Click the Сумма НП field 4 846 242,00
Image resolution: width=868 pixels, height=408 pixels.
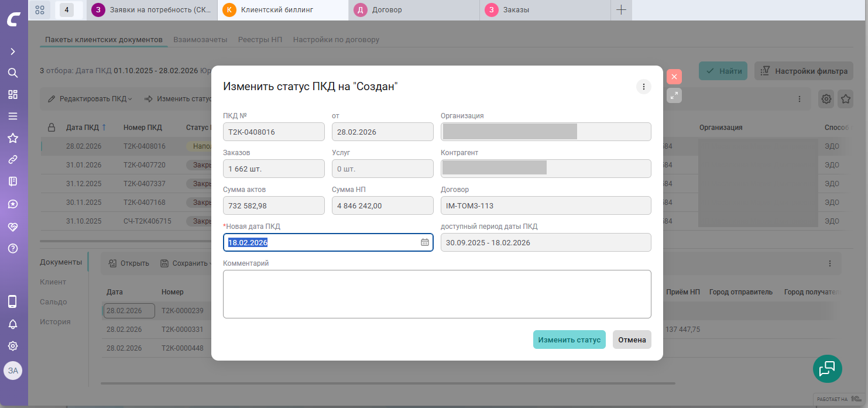pyautogui.click(x=383, y=205)
